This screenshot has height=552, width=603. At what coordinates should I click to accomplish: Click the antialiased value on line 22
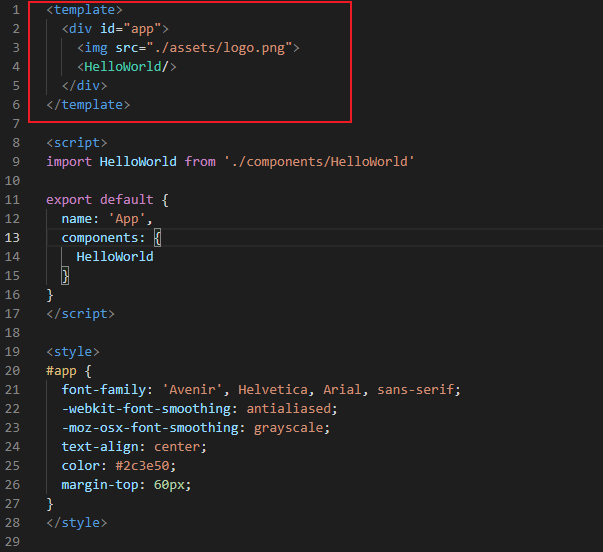tap(288, 409)
